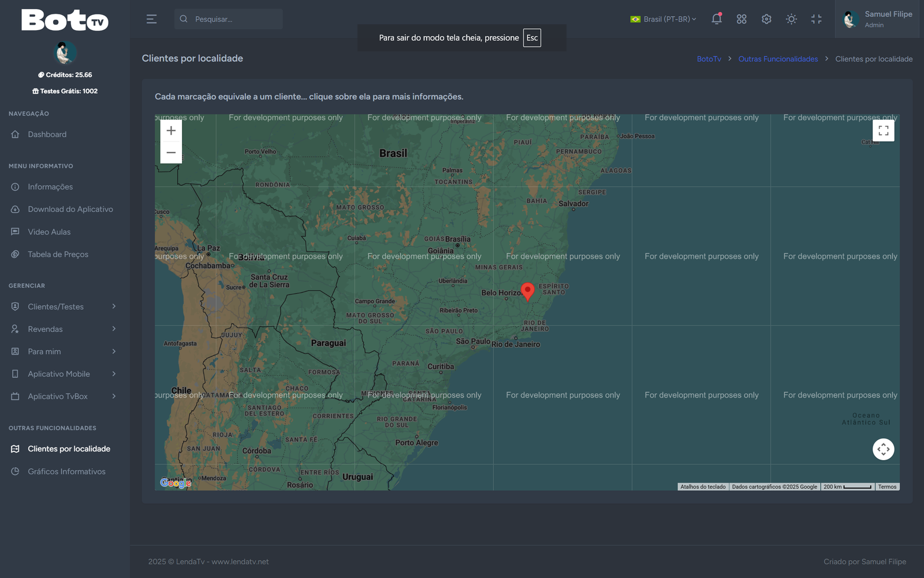Open Brasil (PT-BR) language dropdown
Viewport: 924px width, 578px height.
click(x=663, y=19)
